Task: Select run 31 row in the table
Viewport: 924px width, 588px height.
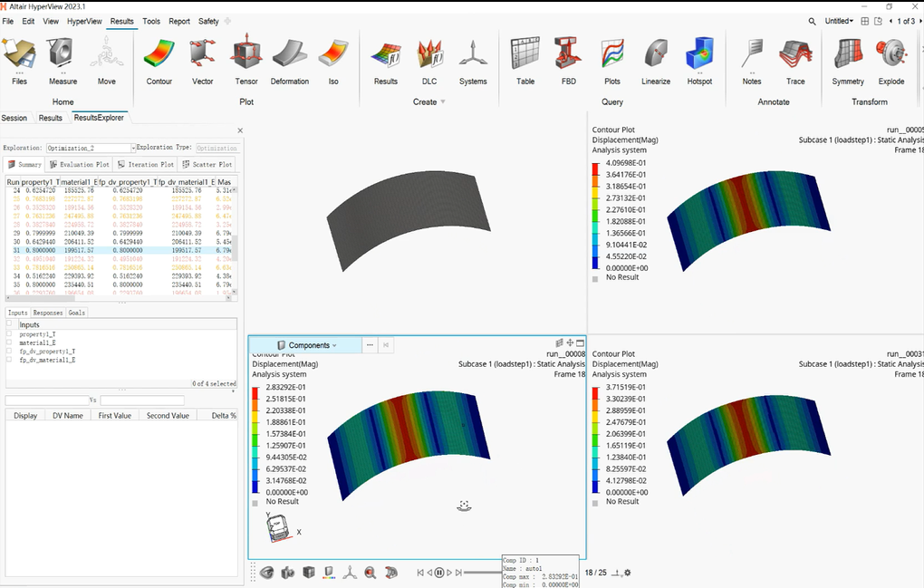Action: [x=120, y=250]
